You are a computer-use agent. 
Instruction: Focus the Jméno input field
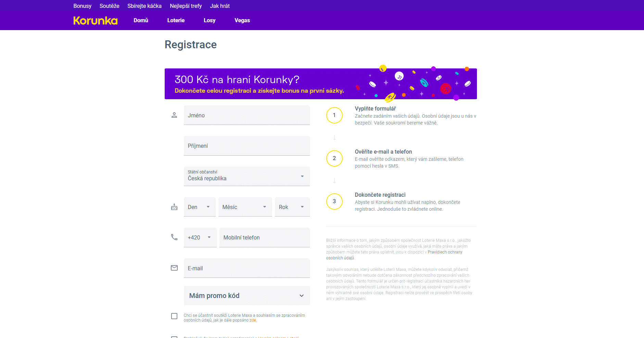click(247, 115)
